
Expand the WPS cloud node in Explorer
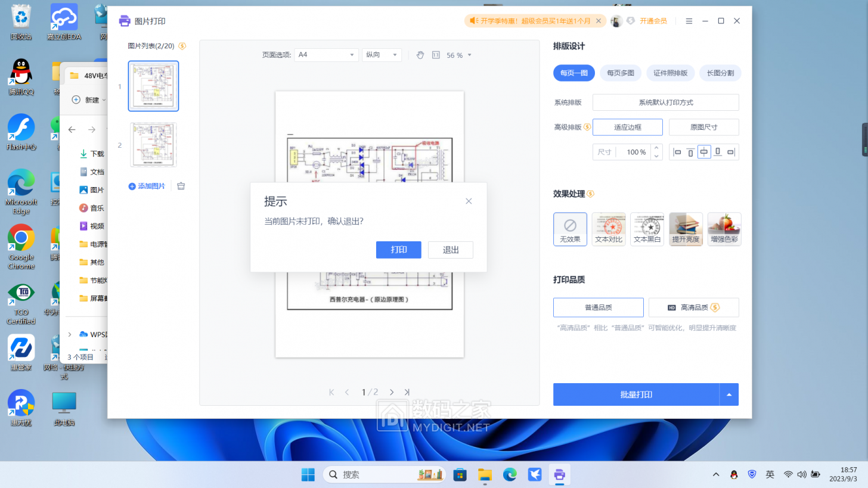point(69,334)
